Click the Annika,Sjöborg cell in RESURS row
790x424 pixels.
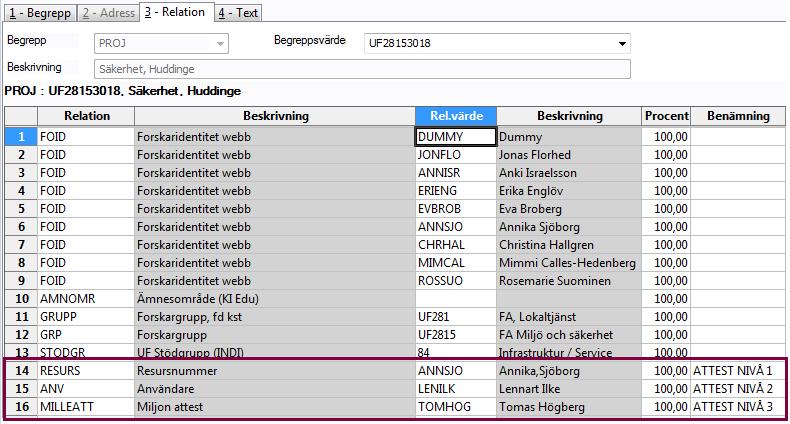[x=569, y=371]
